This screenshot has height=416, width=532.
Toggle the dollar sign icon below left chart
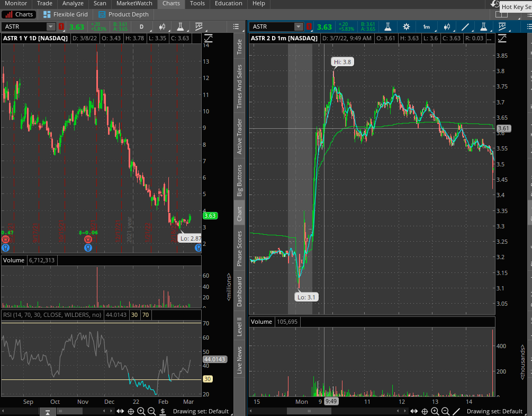click(163, 411)
